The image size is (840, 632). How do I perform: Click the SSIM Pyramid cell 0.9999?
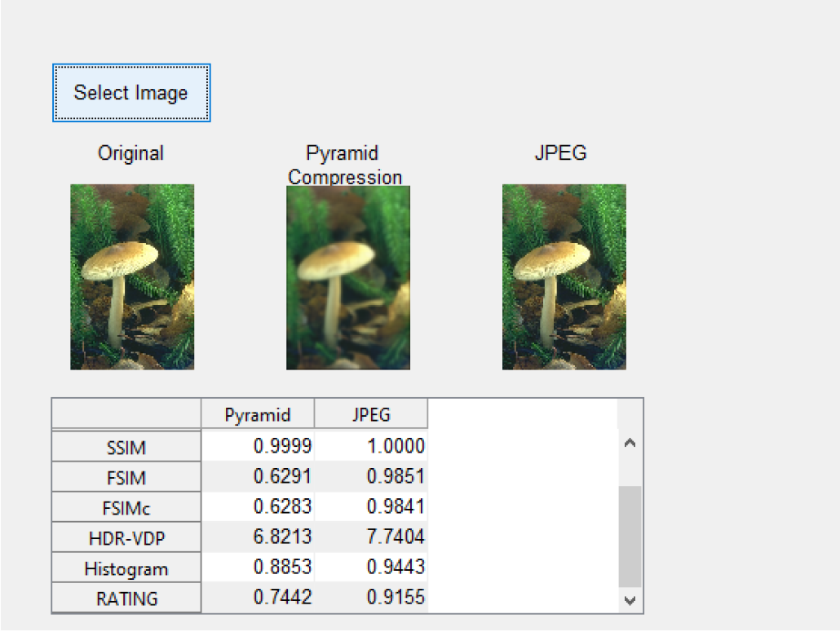(x=258, y=445)
